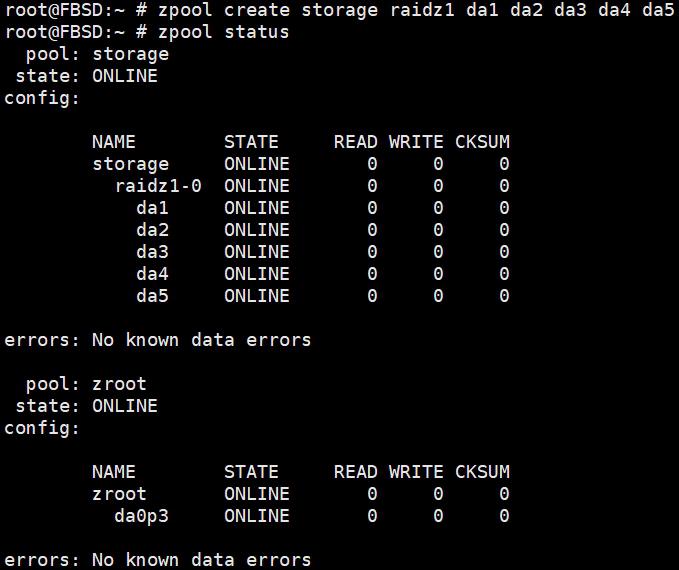Click the storage pool state ONLINE text

coord(125,76)
